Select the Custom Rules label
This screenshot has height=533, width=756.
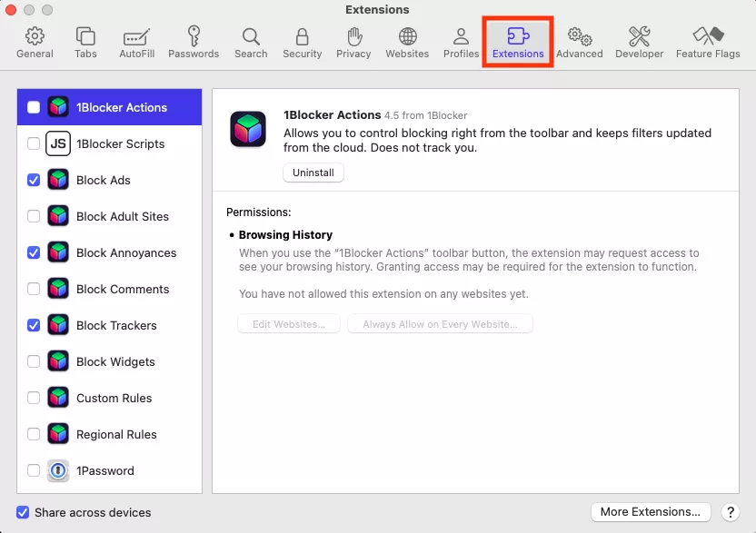click(x=114, y=398)
